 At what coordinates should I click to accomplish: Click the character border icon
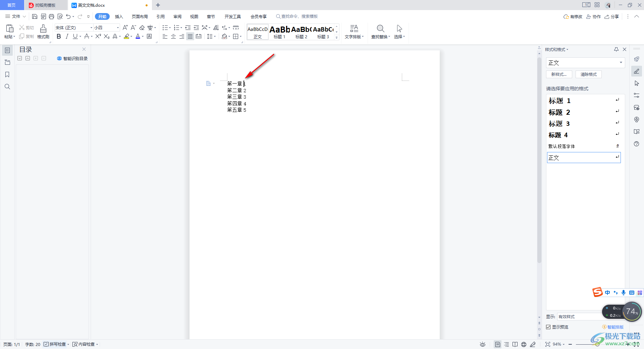click(x=149, y=36)
